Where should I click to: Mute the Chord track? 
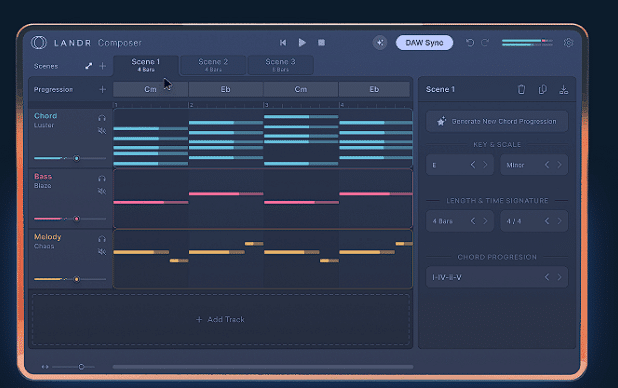click(x=102, y=131)
